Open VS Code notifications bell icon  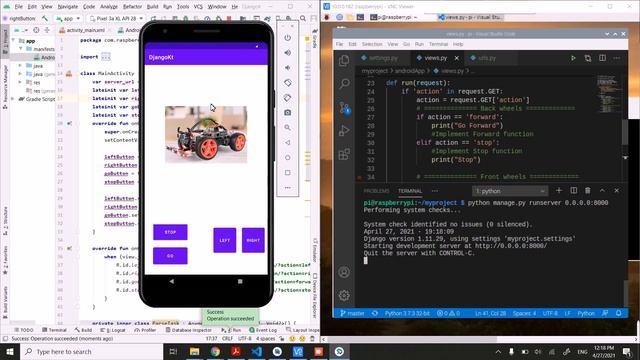coord(618,313)
